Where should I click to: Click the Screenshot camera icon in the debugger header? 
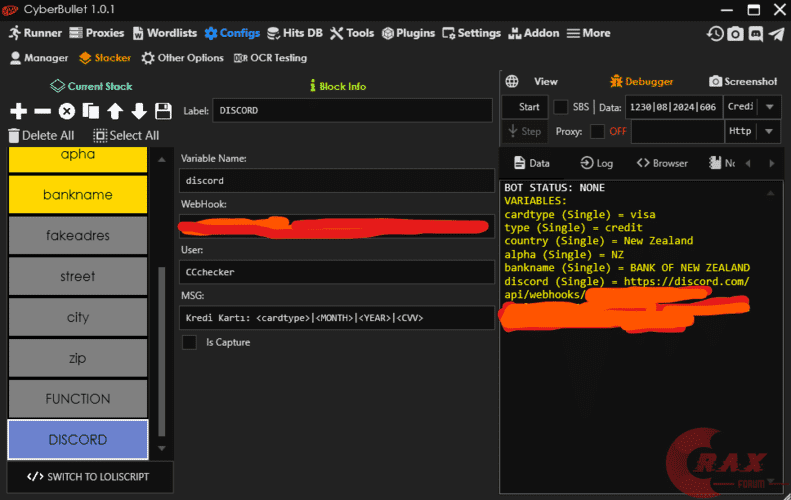coord(715,81)
